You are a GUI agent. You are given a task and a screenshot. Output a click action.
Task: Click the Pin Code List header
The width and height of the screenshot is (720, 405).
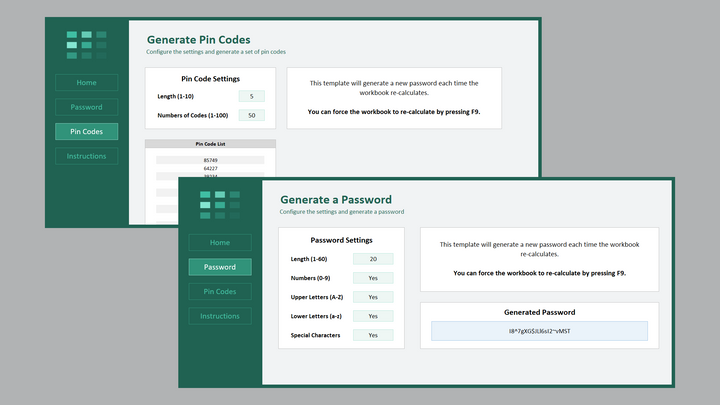click(210, 144)
